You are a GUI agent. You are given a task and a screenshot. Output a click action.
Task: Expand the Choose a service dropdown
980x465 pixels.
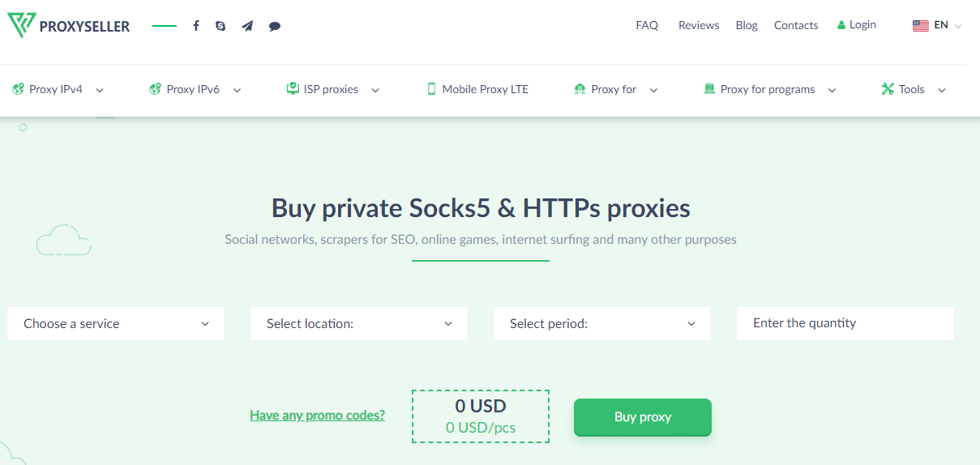point(116,323)
